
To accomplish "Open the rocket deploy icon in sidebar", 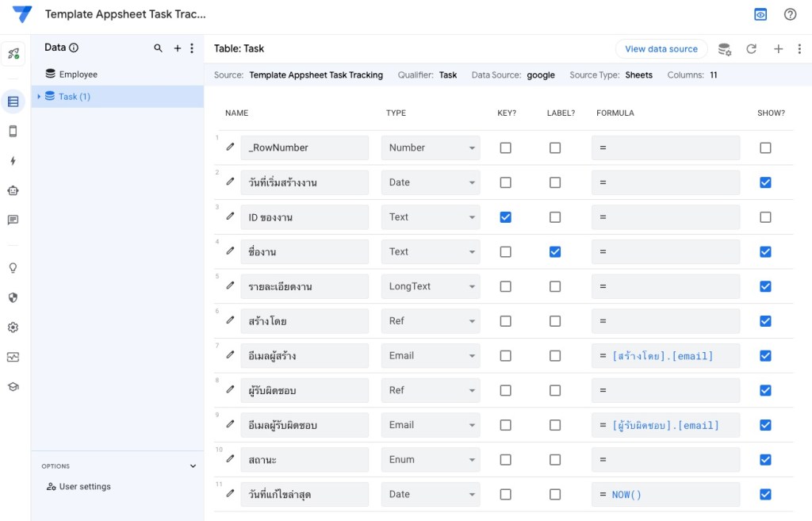I will coord(13,53).
